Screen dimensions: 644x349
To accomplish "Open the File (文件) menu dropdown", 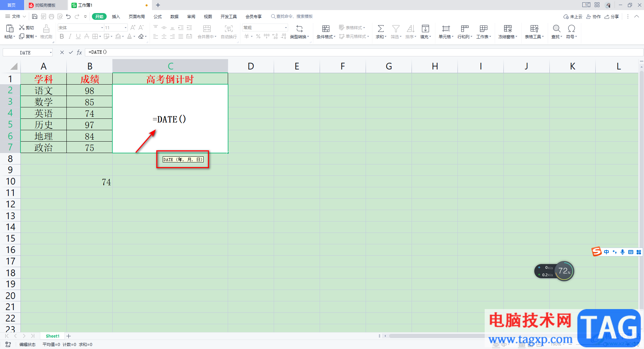I will (x=16, y=16).
